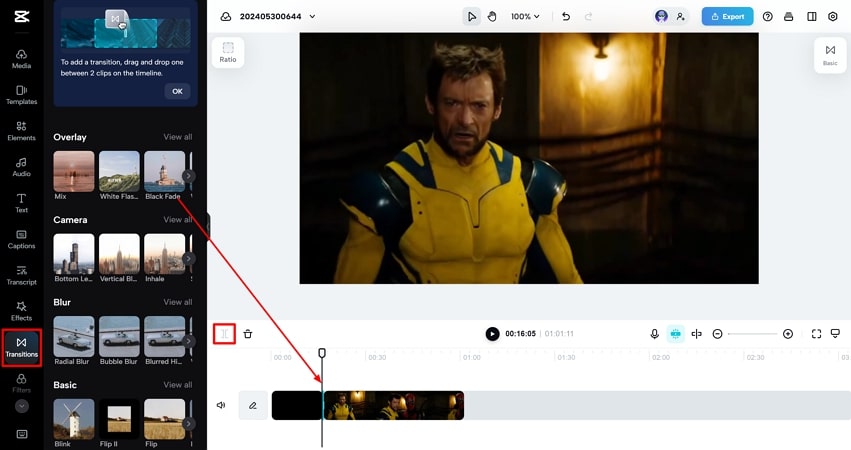Select the Wolverine video clip on timeline
The width and height of the screenshot is (851, 450).
coord(393,405)
